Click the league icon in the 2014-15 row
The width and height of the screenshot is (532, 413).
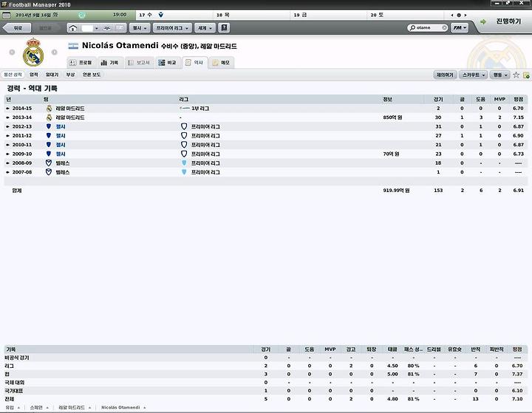tap(185, 109)
